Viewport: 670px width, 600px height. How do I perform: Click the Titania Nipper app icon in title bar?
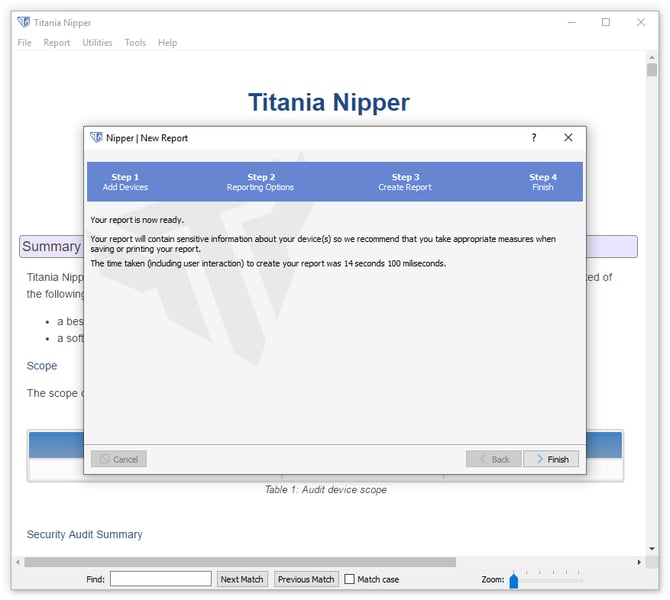24,22
